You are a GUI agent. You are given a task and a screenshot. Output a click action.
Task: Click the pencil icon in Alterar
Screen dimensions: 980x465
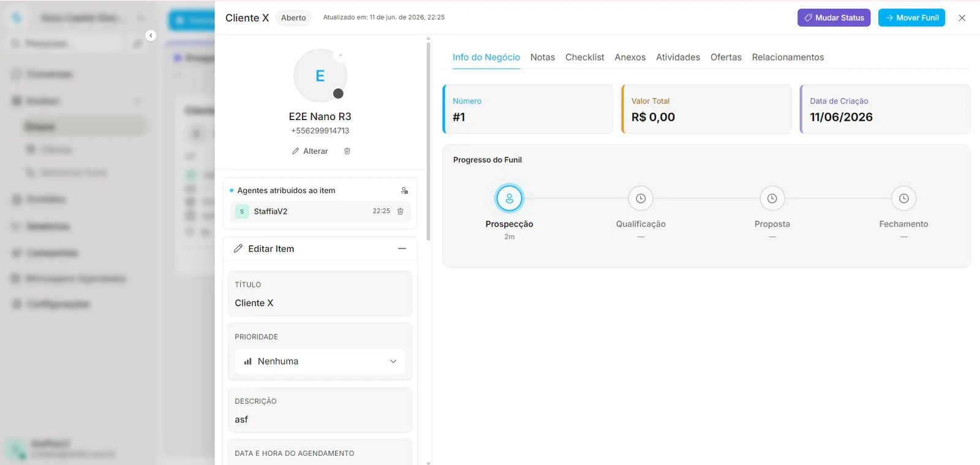pyautogui.click(x=296, y=151)
